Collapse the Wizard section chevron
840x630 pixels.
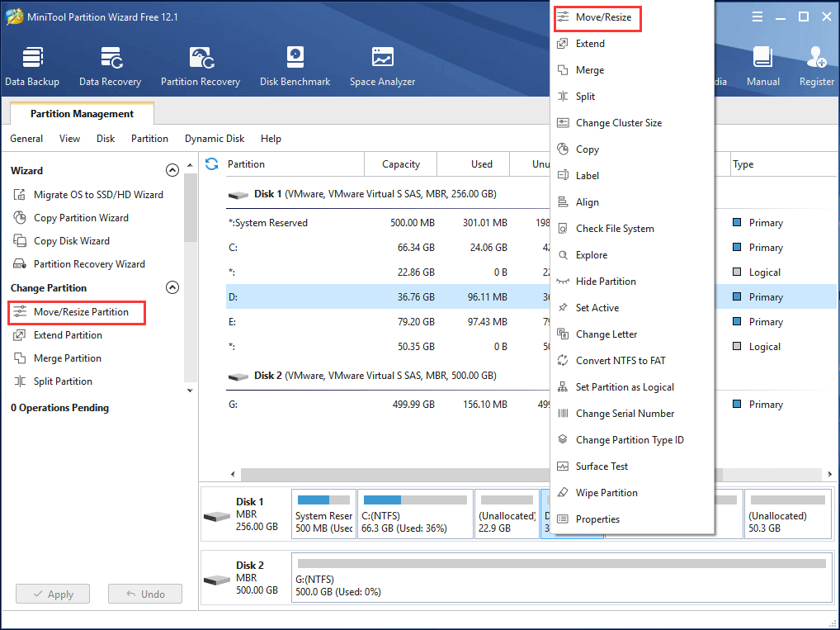[x=172, y=170]
